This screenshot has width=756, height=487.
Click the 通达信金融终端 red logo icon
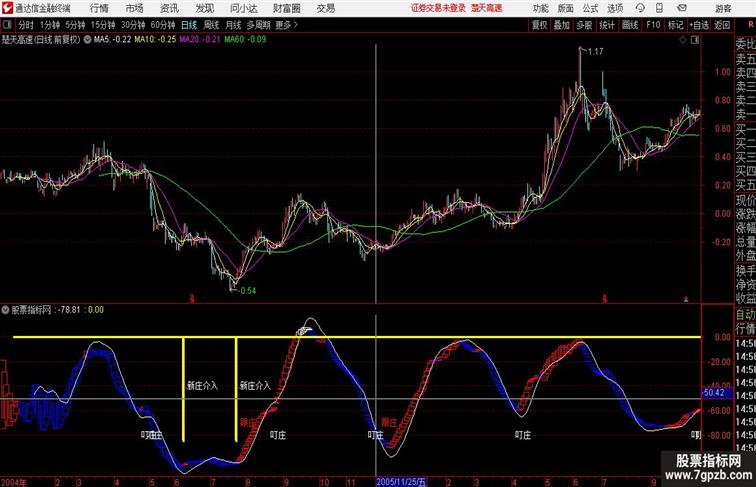click(x=7, y=8)
